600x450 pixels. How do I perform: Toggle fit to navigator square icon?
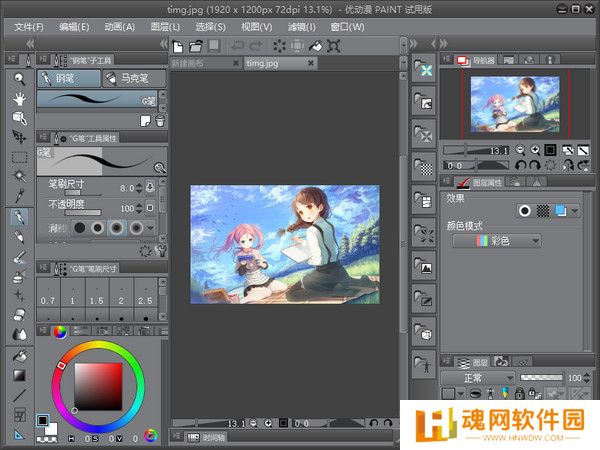tap(550, 150)
